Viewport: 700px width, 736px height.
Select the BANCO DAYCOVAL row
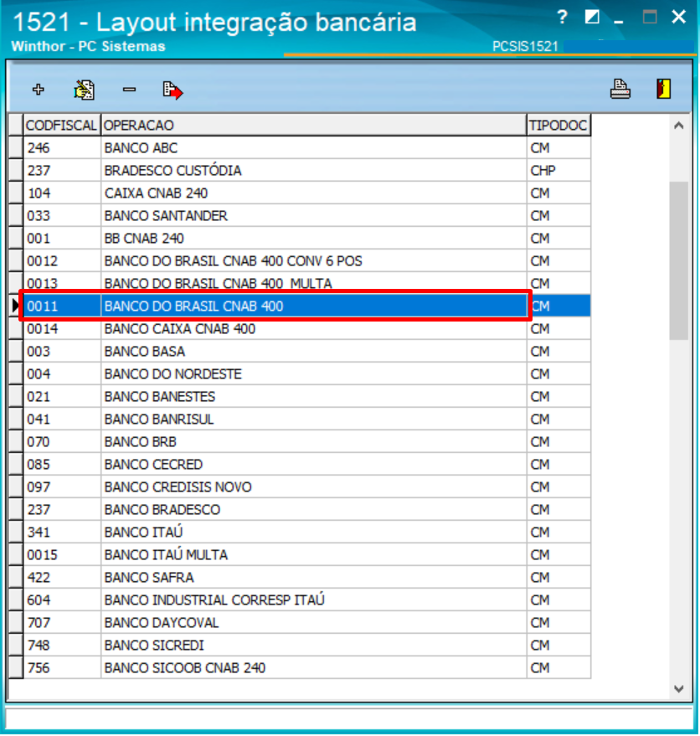307,622
